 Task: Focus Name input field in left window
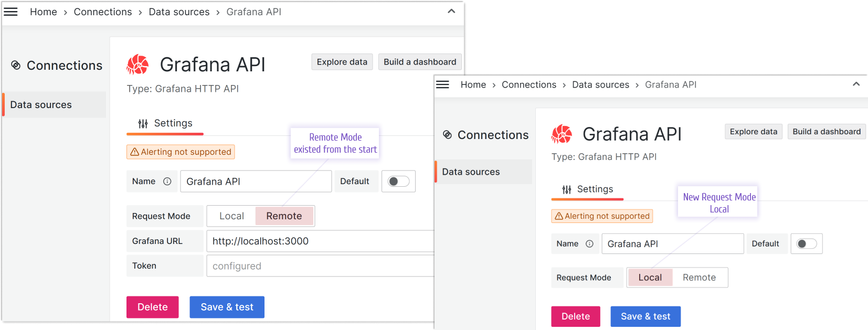pyautogui.click(x=256, y=182)
